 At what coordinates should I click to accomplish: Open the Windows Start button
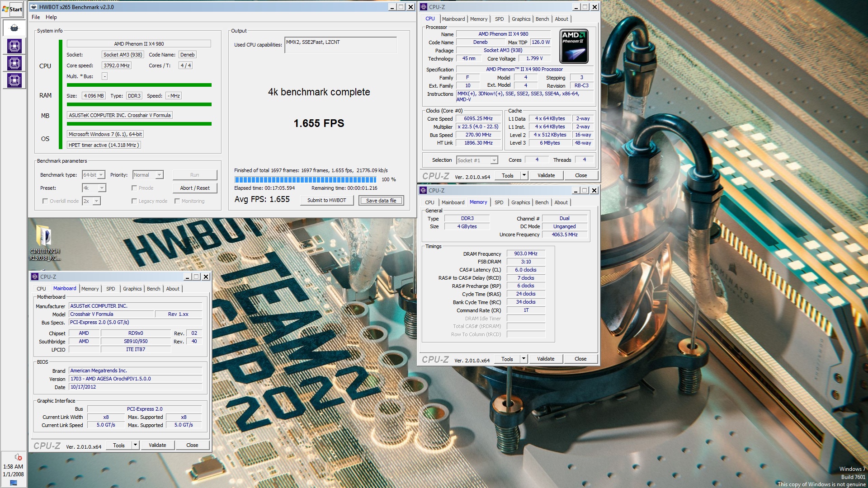13,9
